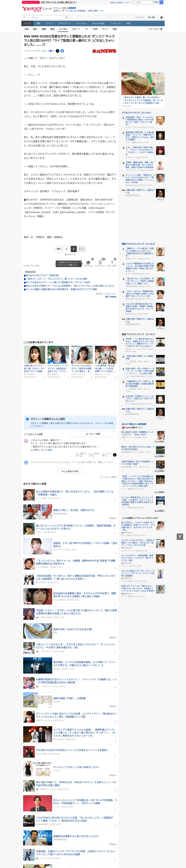
Task: Click the 週プレNEWS source link below article
Action: (111, 297)
